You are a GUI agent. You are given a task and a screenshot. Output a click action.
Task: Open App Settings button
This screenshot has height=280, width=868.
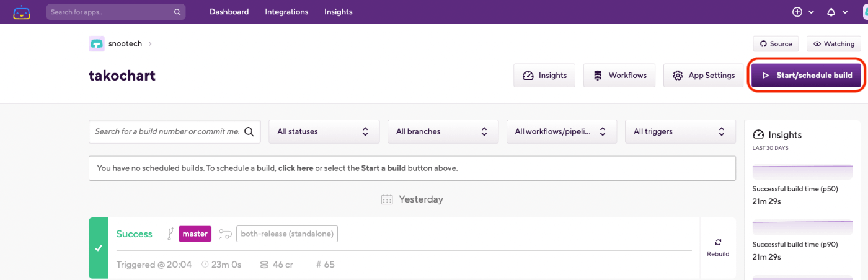(x=704, y=76)
